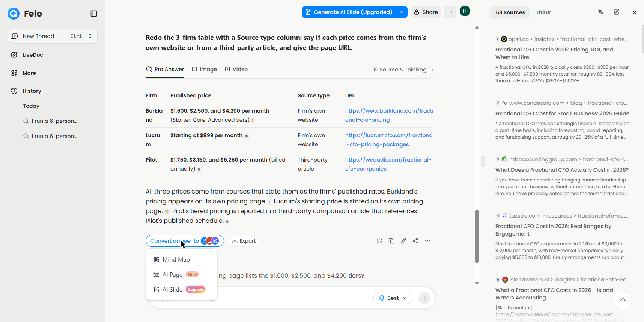Click panel resize handle beside sources
Image resolution: width=644 pixels, height=322 pixels.
(x=483, y=161)
